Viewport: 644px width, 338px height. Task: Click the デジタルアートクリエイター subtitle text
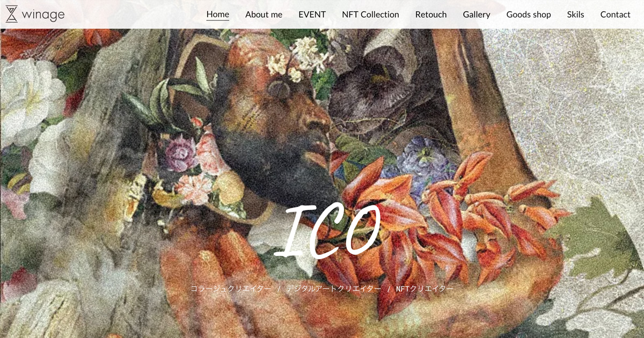point(333,289)
